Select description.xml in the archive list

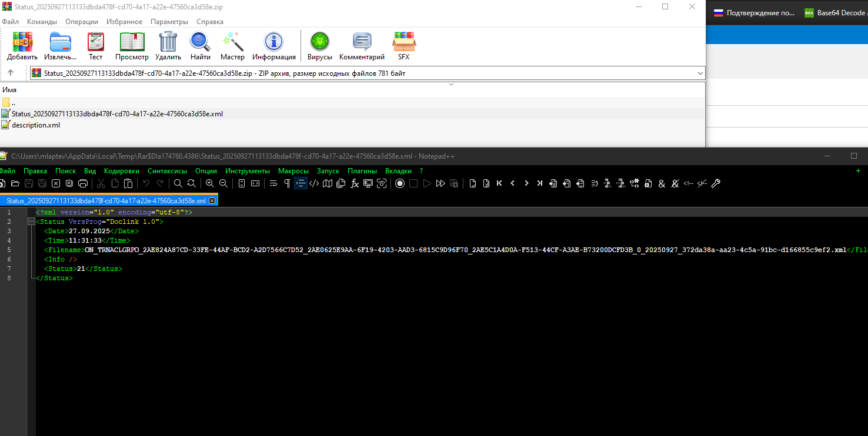pos(35,125)
